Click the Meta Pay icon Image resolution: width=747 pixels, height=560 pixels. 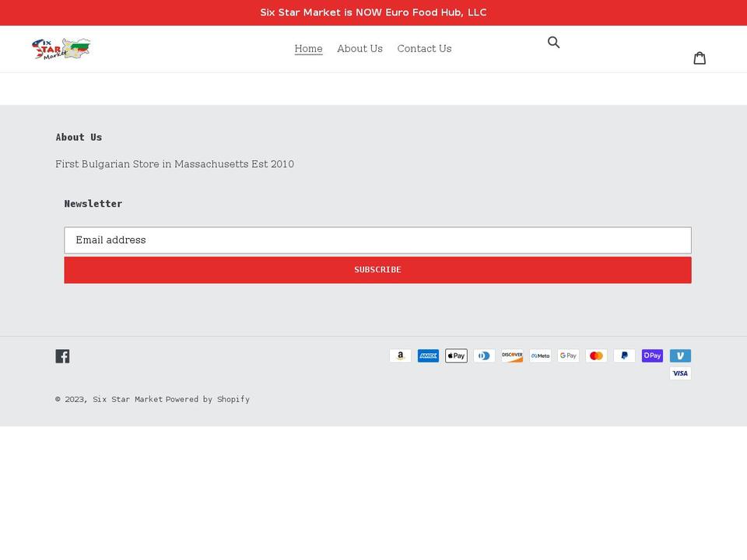tap(540, 355)
